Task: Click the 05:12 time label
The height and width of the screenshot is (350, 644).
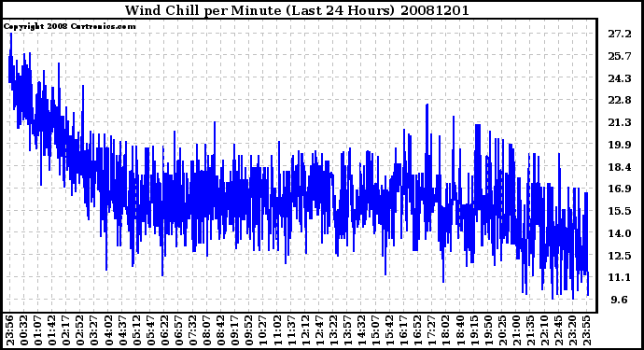Action: [x=136, y=330]
